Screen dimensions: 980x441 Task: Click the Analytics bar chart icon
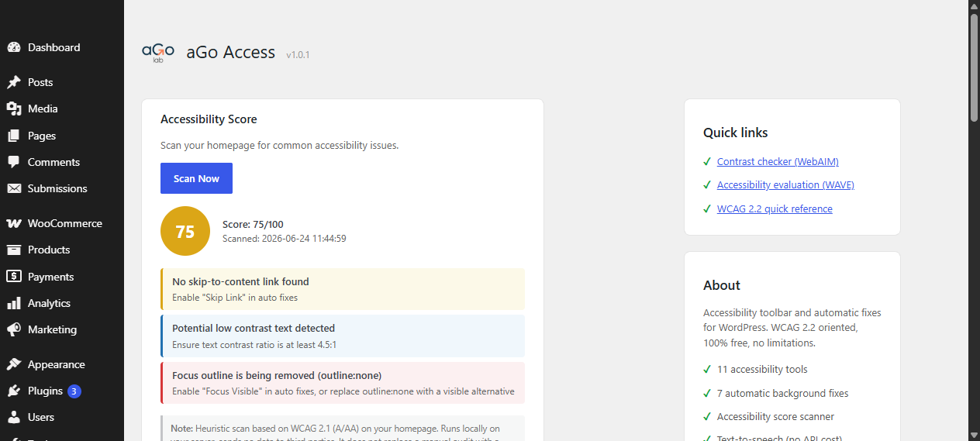(14, 303)
